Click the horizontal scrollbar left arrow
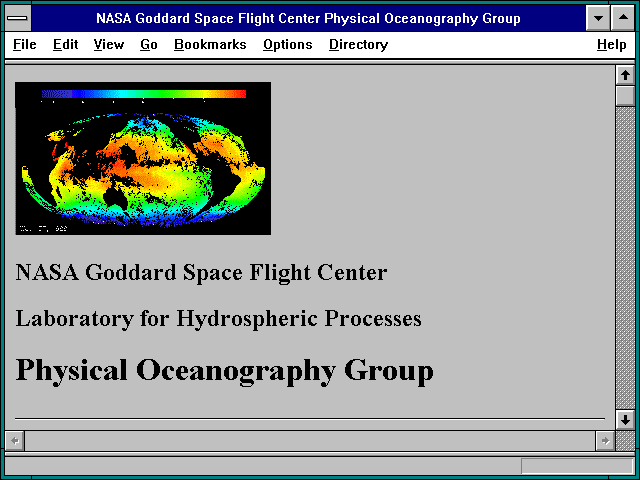Image resolution: width=640 pixels, height=480 pixels. click(x=15, y=441)
